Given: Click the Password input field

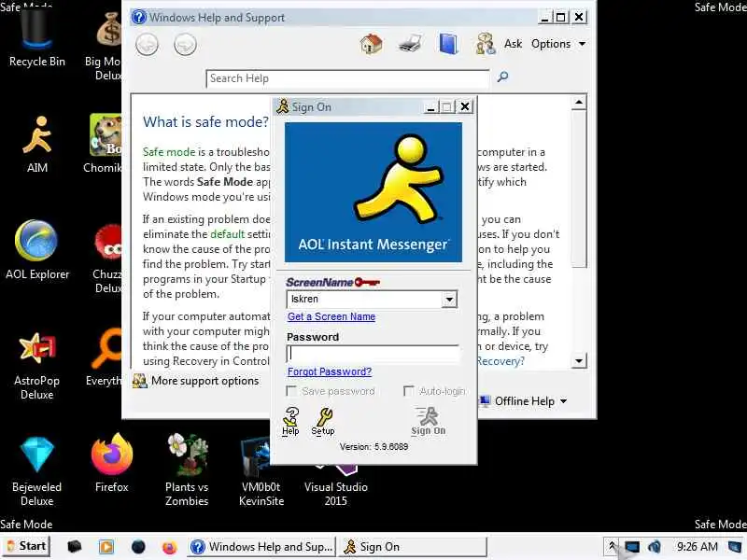Looking at the screenshot, I should (x=373, y=354).
